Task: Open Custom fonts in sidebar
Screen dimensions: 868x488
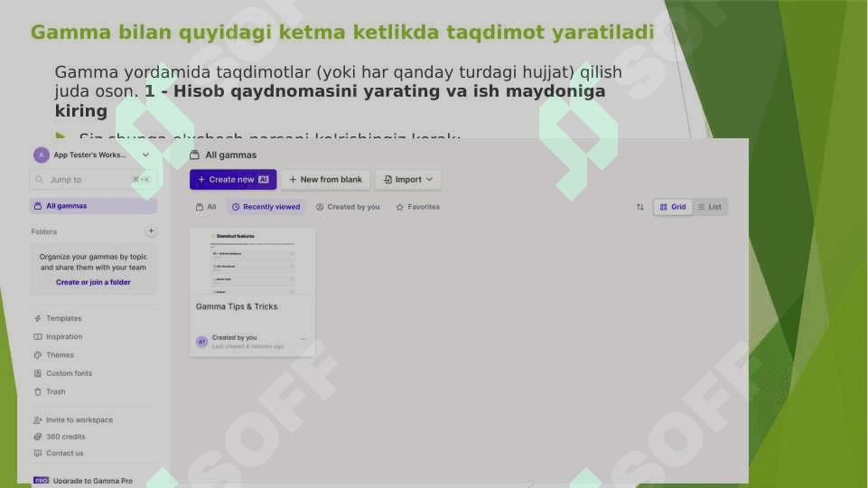Action: 70,373
